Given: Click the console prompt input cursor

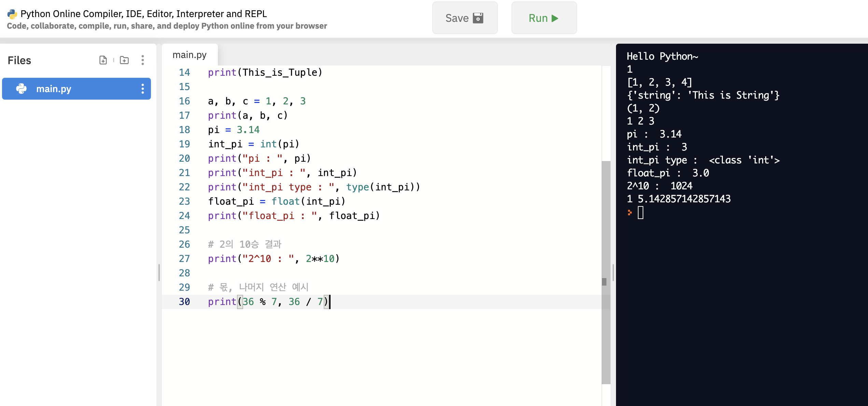Looking at the screenshot, I should click(641, 213).
